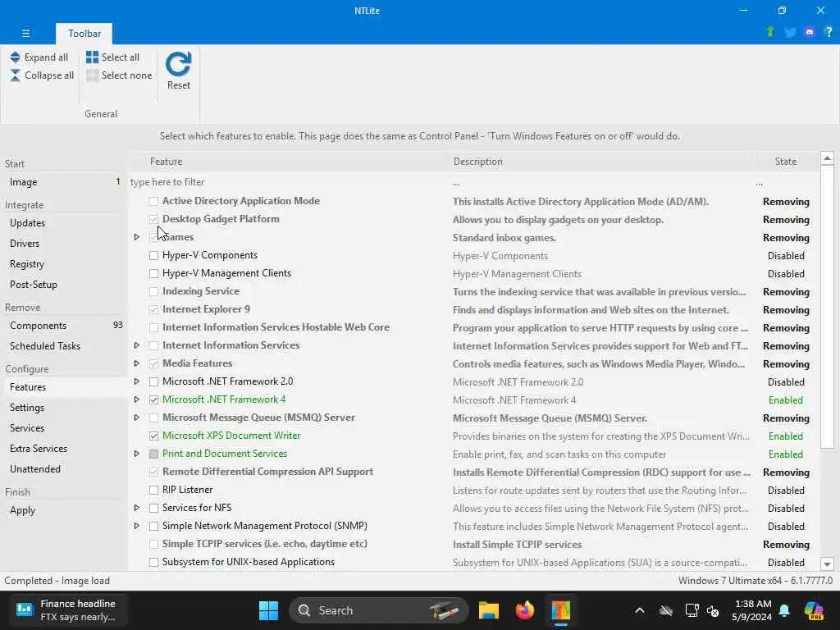Show hidden tray icons chevron
Screen dimensions: 840x630
pos(640,610)
